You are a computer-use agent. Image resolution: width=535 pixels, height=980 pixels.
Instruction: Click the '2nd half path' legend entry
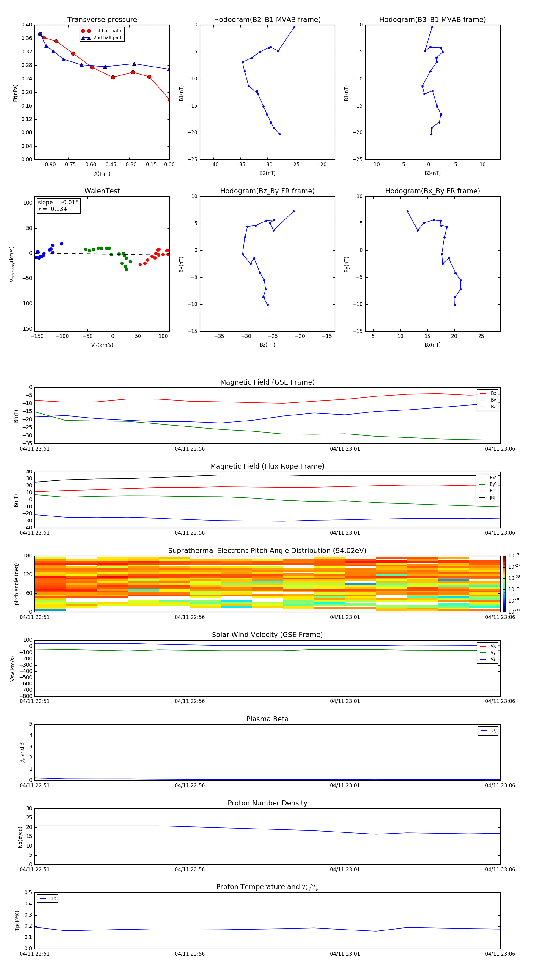[x=102, y=38]
